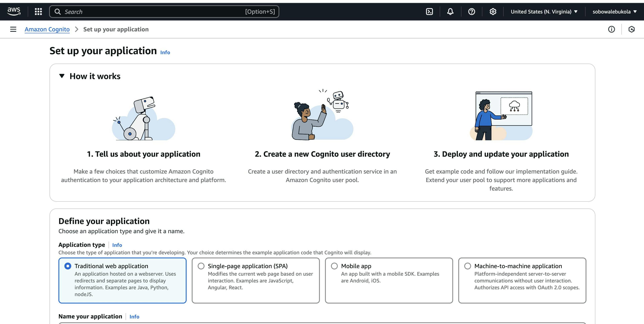Click the high-five robot illustration
Viewport: 644px width, 324px height.
click(x=323, y=114)
